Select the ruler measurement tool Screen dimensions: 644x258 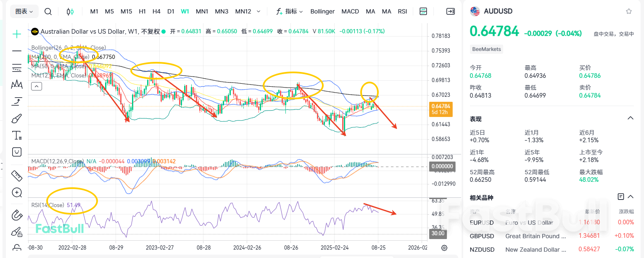pyautogui.click(x=16, y=175)
